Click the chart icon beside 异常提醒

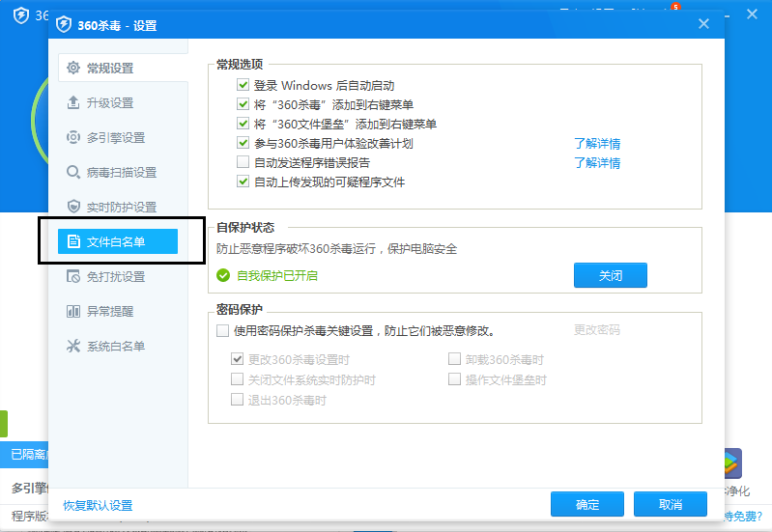coord(72,311)
